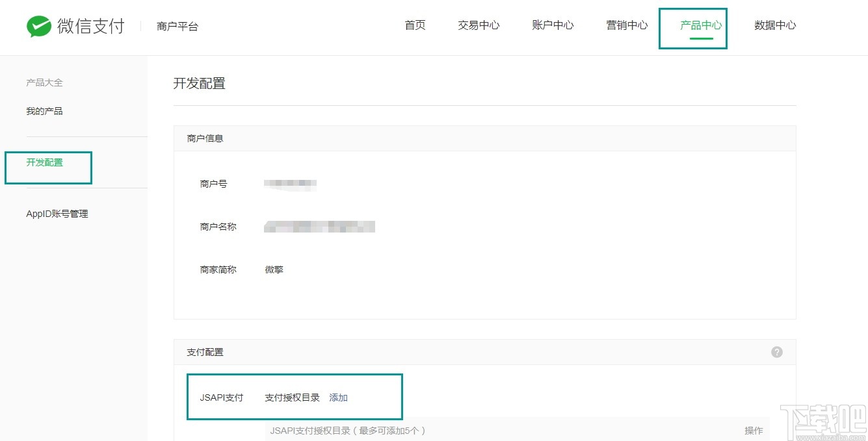Open the 交易中心 section
Image resolution: width=868 pixels, height=441 pixels.
tap(479, 25)
